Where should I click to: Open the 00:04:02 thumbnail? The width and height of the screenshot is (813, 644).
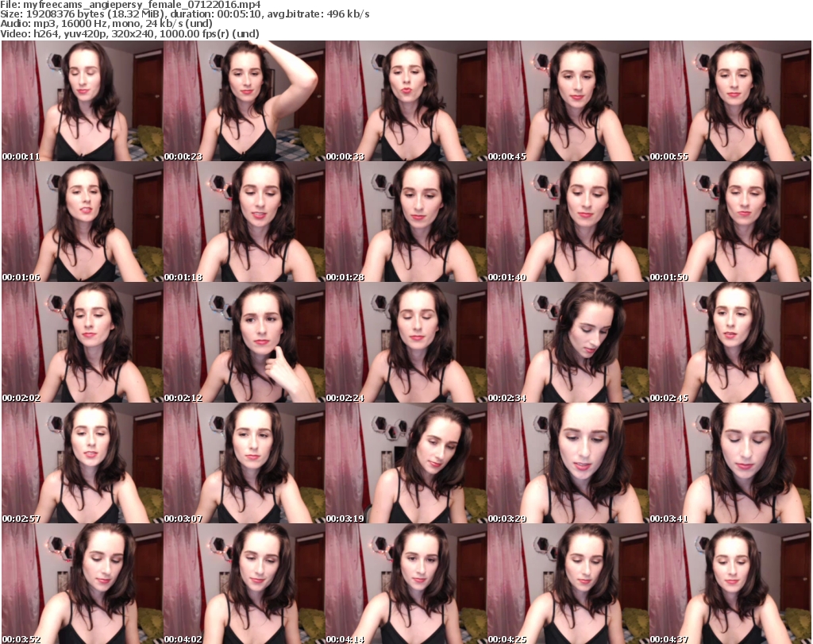click(x=245, y=584)
